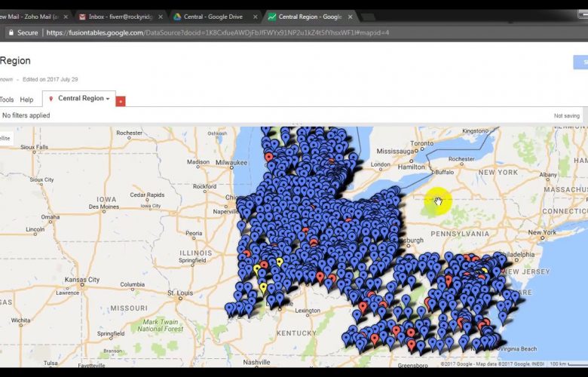Click the yellow pin near Philadelphia
Viewport: 588px width, 377px height.
(484, 271)
